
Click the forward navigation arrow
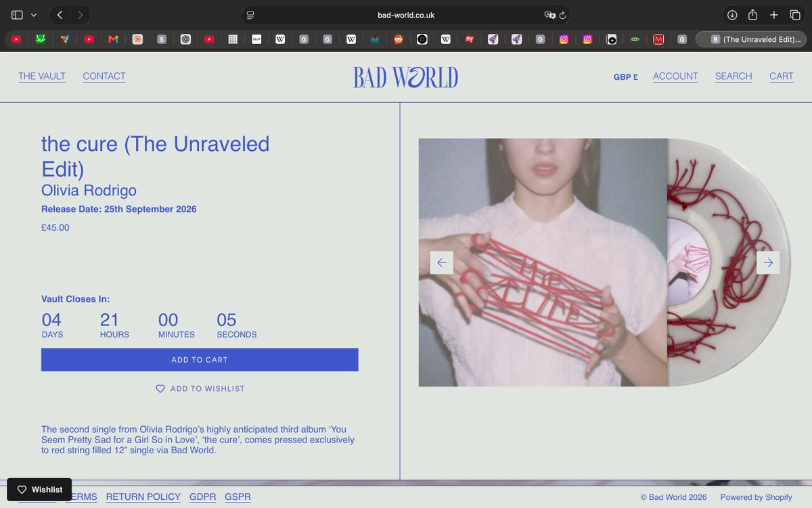coord(81,15)
